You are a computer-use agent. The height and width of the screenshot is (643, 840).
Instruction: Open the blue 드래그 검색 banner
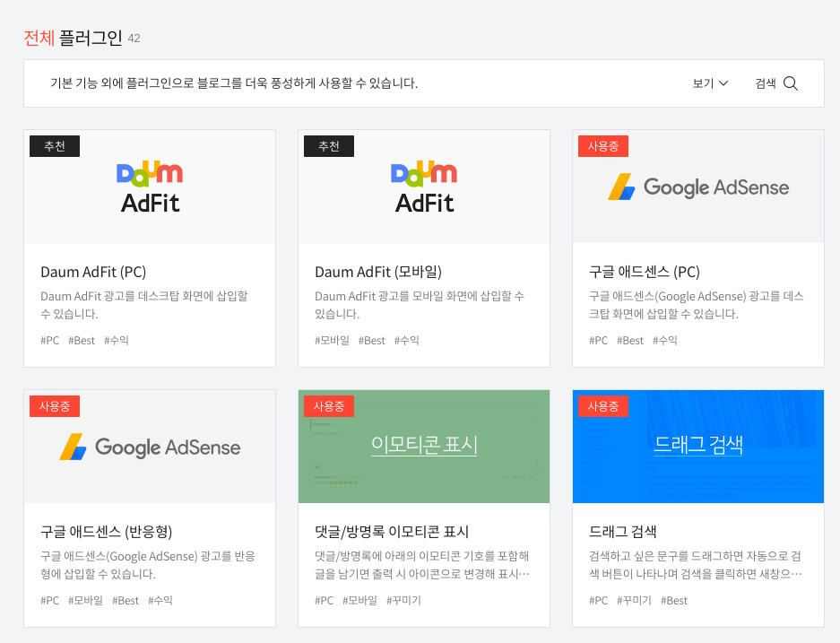pyautogui.click(x=698, y=446)
